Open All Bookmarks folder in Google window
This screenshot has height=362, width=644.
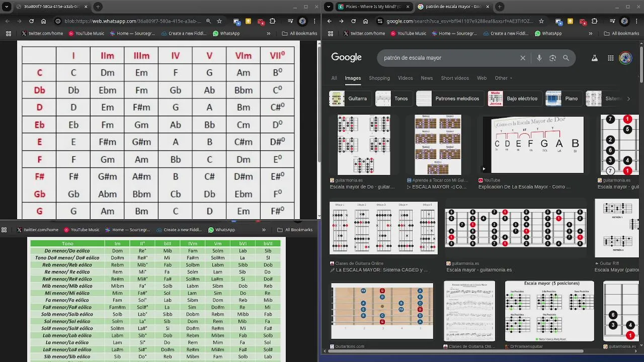[x=621, y=33]
